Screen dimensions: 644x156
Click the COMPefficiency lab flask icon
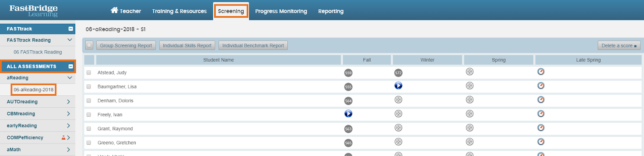point(63,138)
